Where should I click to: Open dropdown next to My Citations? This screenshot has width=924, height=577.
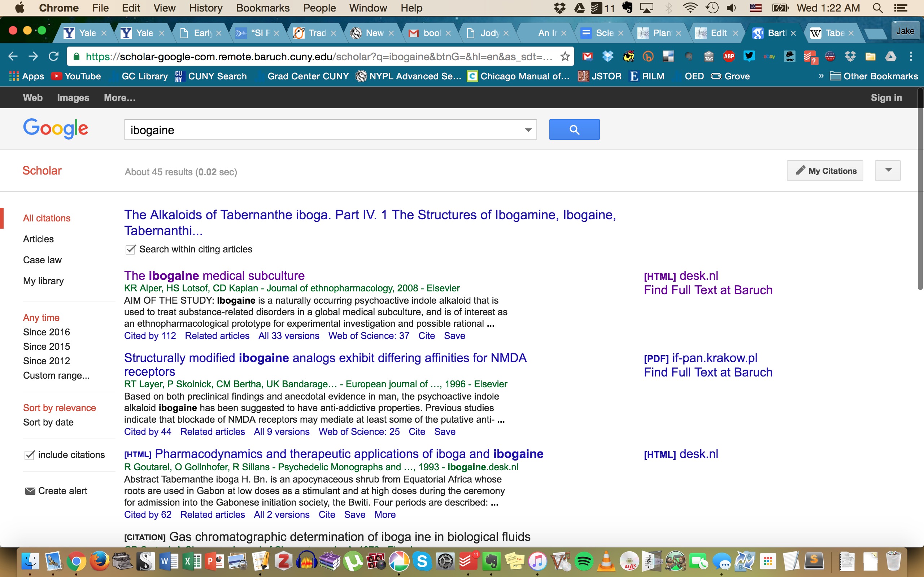[x=888, y=170]
